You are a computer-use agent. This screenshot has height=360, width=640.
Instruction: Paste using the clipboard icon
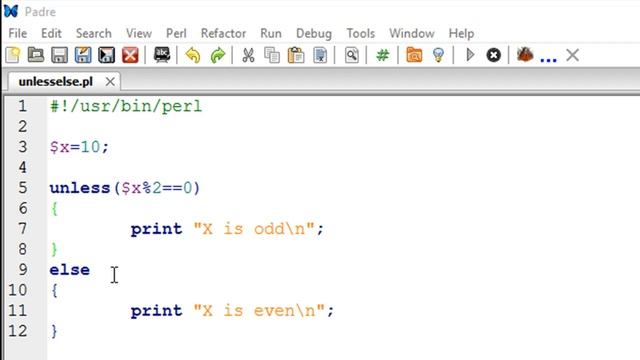296,55
